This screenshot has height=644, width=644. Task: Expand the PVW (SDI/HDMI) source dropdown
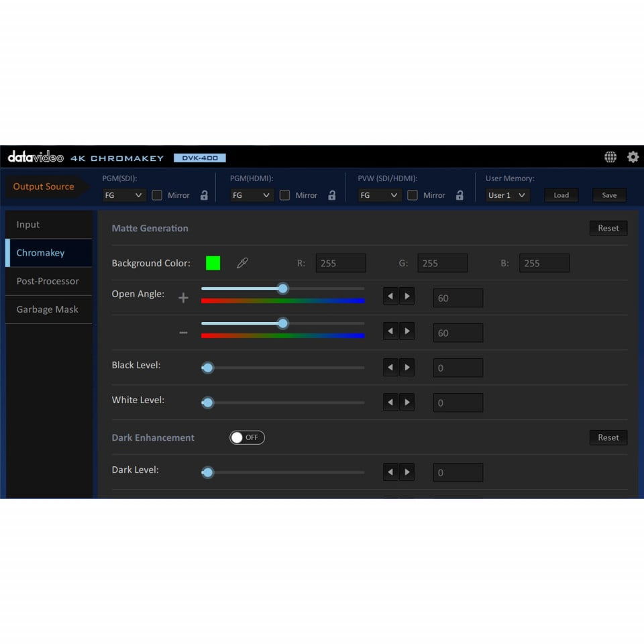pos(379,195)
